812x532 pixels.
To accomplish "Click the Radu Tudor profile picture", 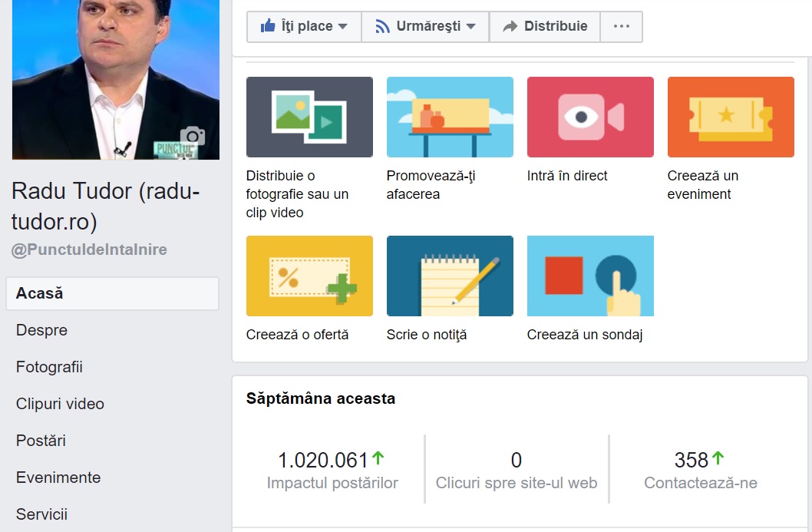I will [100, 77].
